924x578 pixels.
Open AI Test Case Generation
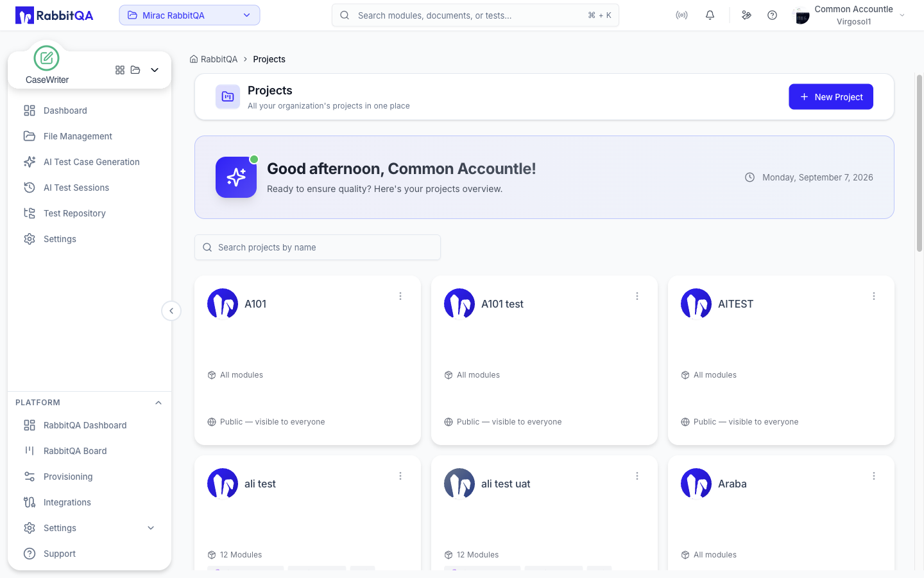click(90, 162)
